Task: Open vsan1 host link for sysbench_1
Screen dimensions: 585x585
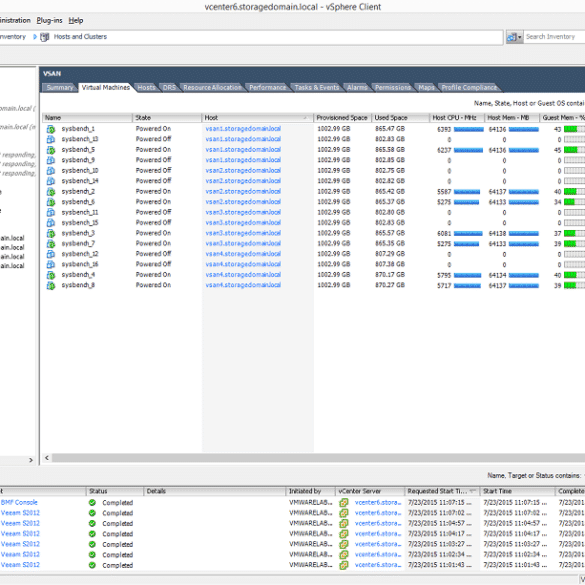Action: [243, 129]
